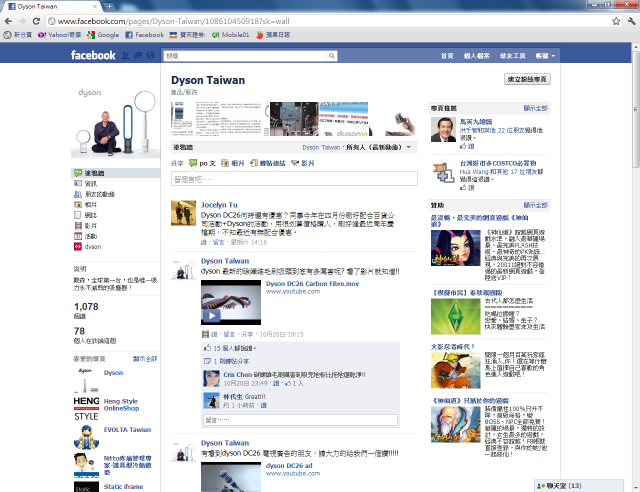Show all favorite pages link
This screenshot has height=492, width=640.
(x=145, y=359)
